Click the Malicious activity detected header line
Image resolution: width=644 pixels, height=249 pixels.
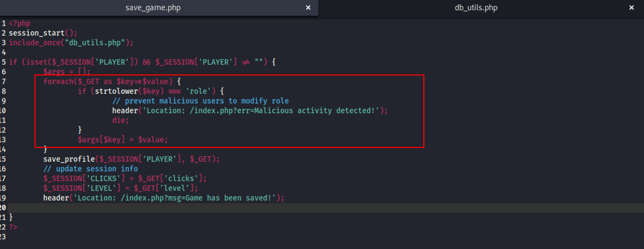(250, 111)
